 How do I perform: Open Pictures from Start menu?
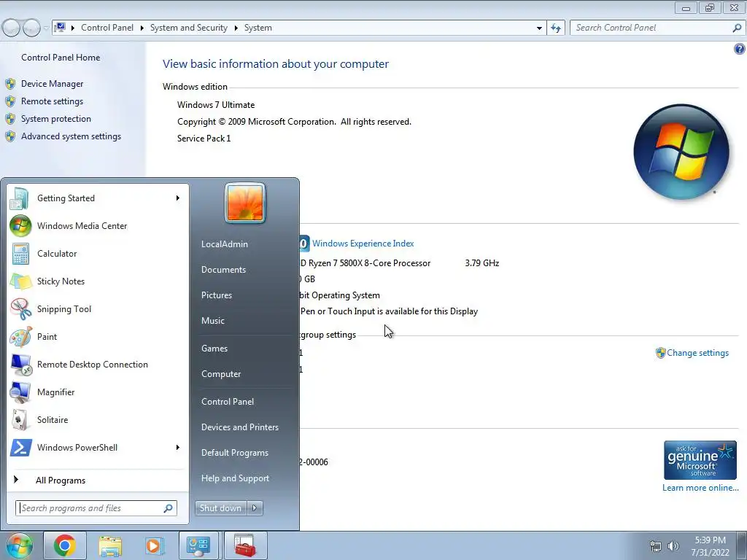click(216, 295)
